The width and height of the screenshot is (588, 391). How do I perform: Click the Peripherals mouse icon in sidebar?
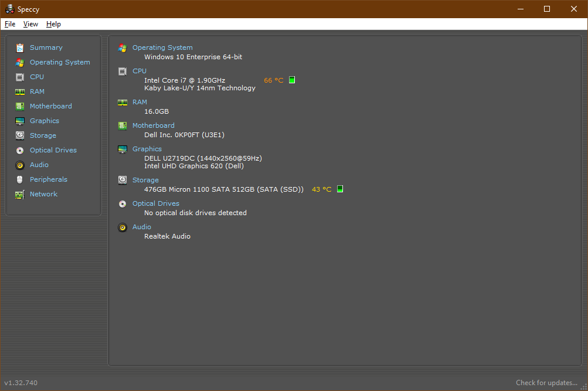coord(20,179)
